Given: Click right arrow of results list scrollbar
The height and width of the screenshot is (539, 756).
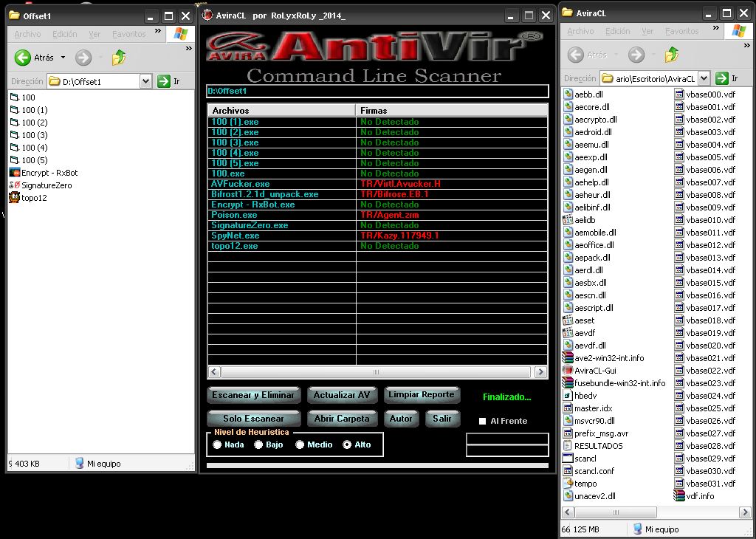Looking at the screenshot, I should 540,371.
